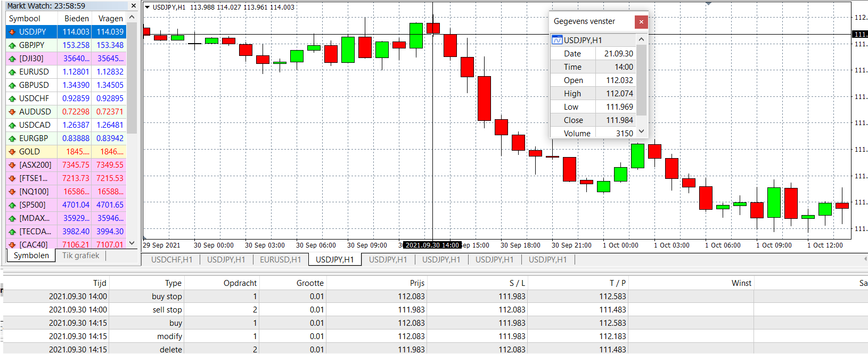
Task: Click the USDJPY down-arrow symbol icon
Action: click(12, 32)
